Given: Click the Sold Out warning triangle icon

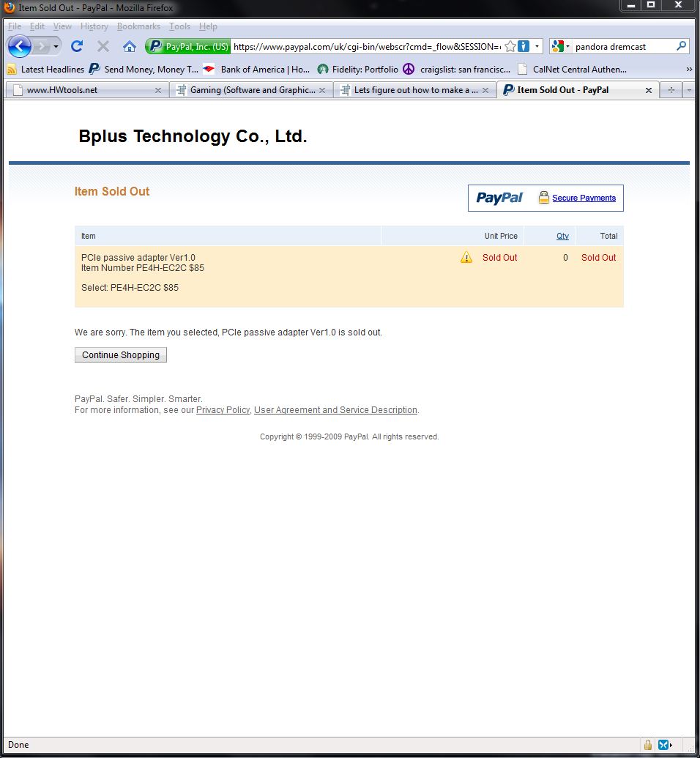Looking at the screenshot, I should point(466,257).
